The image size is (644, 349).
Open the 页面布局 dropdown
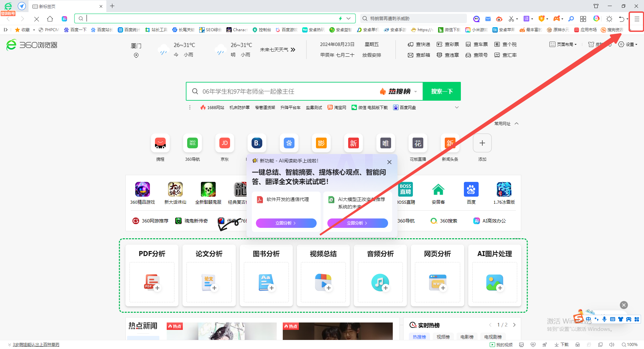[563, 44]
